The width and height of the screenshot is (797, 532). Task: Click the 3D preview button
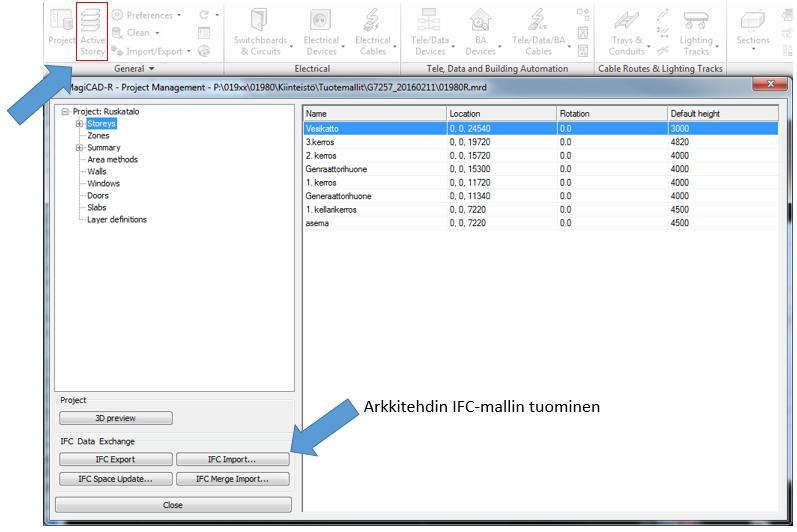coord(116,418)
